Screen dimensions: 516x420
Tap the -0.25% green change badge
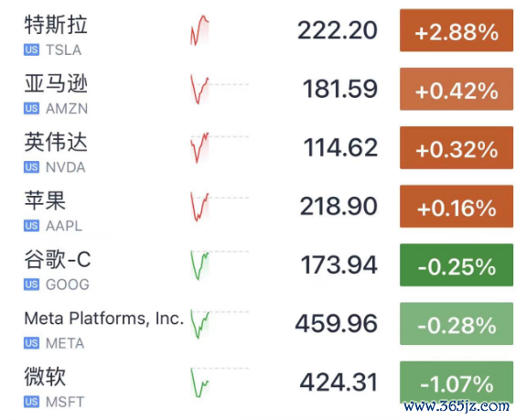[x=457, y=265]
